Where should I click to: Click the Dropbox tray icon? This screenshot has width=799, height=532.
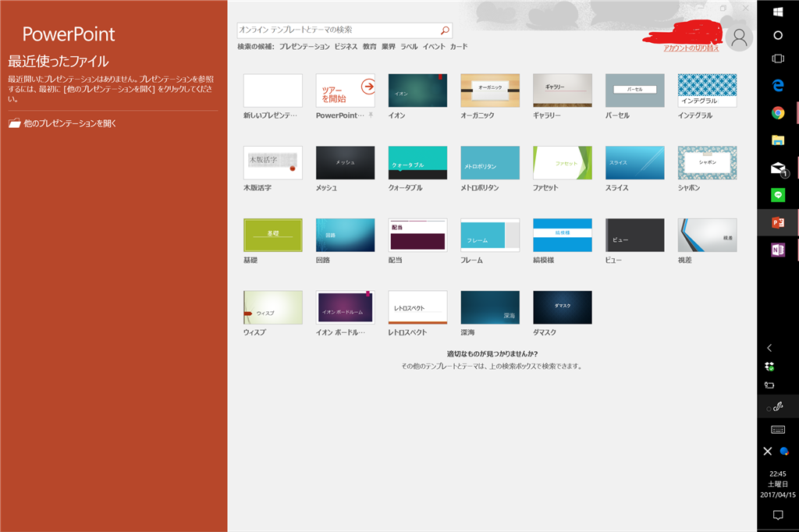pyautogui.click(x=769, y=367)
